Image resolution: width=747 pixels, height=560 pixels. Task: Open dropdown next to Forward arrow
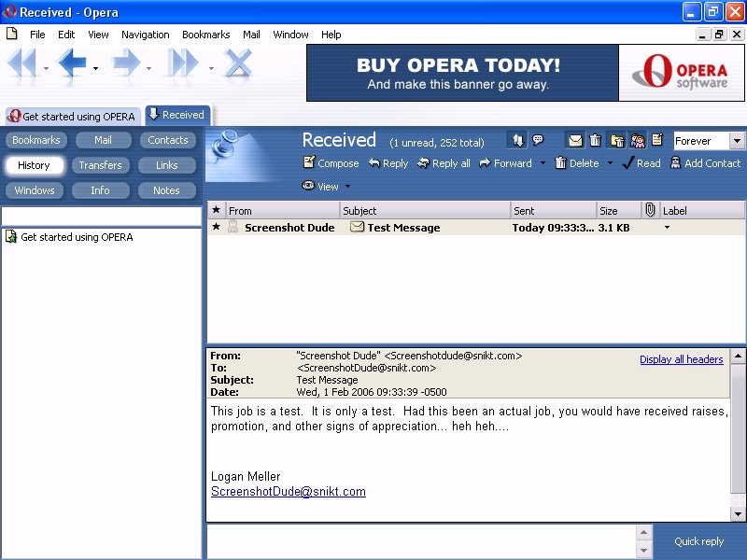point(148,68)
